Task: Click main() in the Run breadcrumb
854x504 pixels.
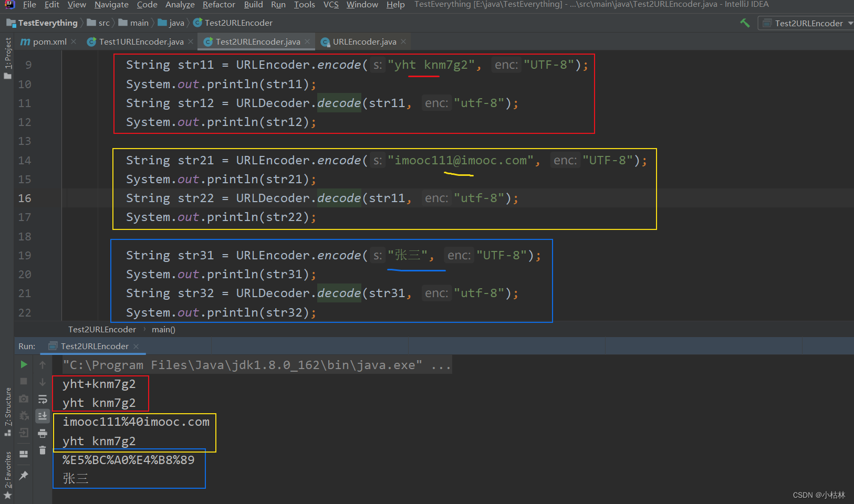Action: tap(163, 329)
